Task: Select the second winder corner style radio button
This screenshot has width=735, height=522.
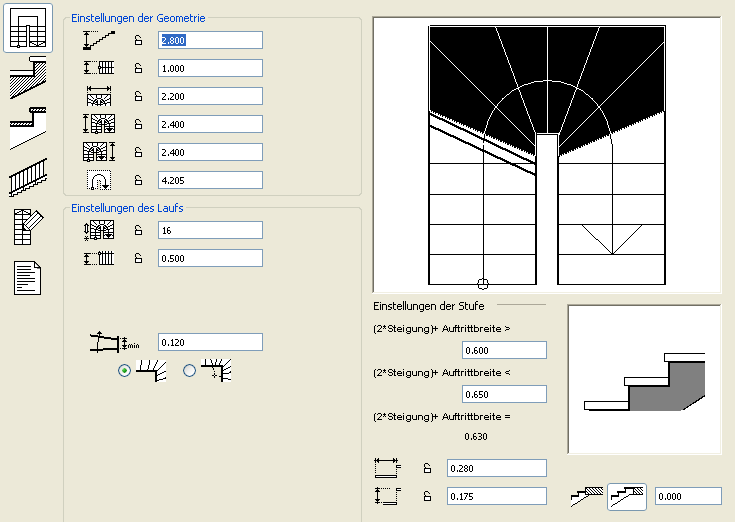Action: pos(189,371)
